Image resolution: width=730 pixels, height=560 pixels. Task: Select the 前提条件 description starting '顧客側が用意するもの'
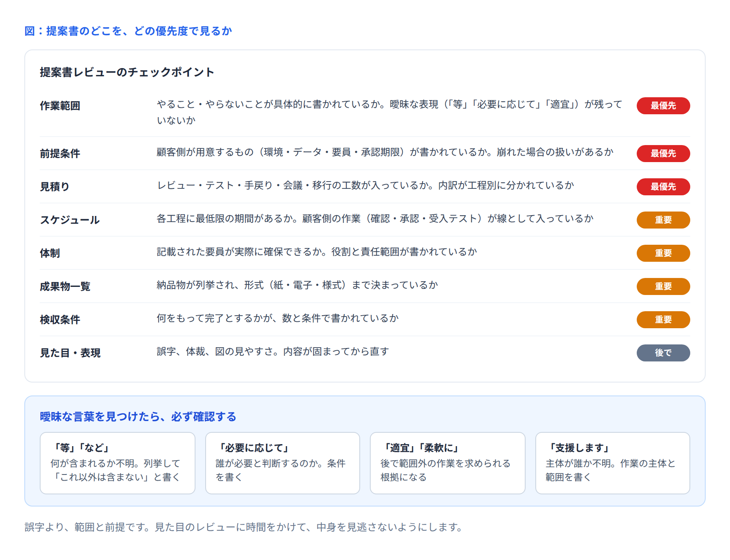pos(385,152)
